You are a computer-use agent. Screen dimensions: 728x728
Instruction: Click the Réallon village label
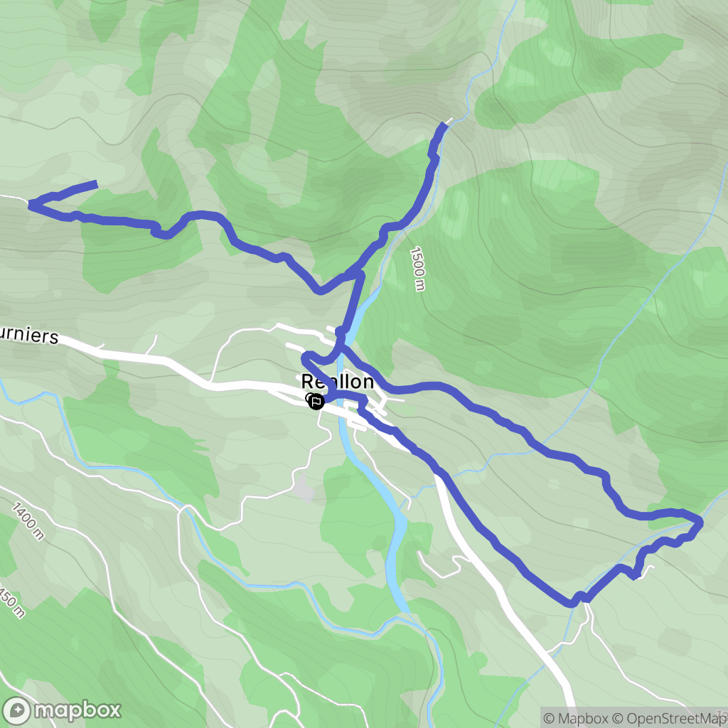338,381
